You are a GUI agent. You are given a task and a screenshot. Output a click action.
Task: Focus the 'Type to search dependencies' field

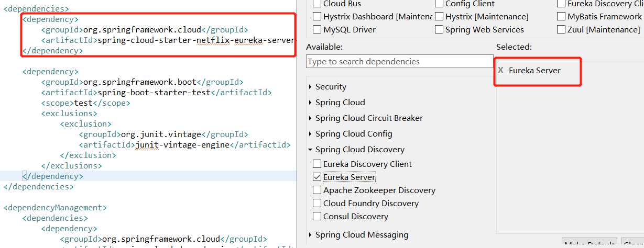pos(399,62)
